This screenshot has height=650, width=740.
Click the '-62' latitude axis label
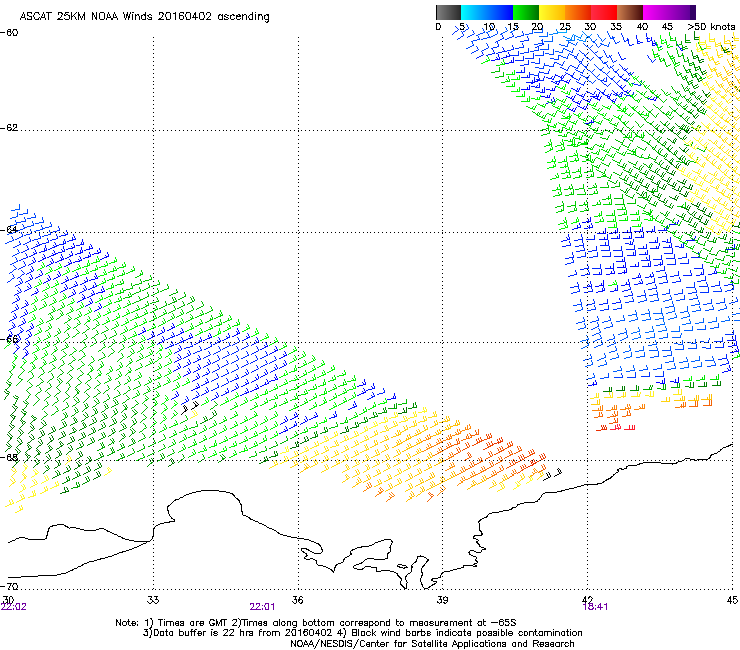coord(9,128)
